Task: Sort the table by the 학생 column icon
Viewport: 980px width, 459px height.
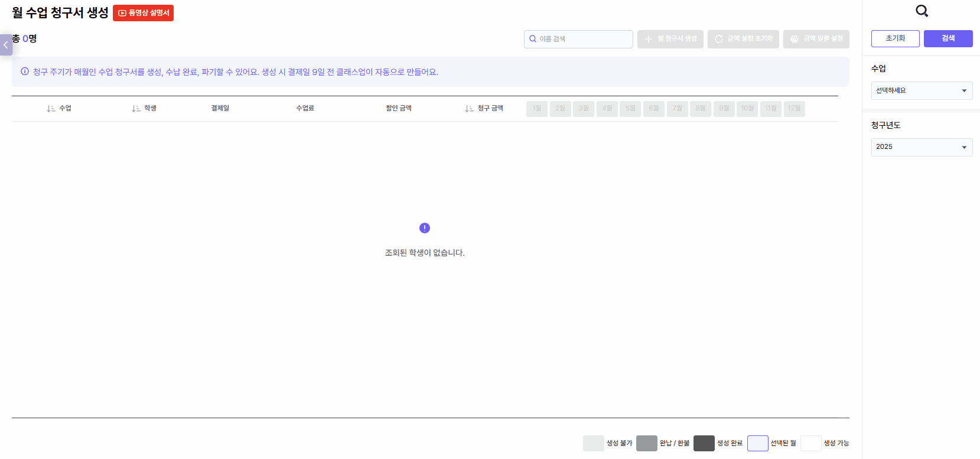Action: click(x=136, y=109)
